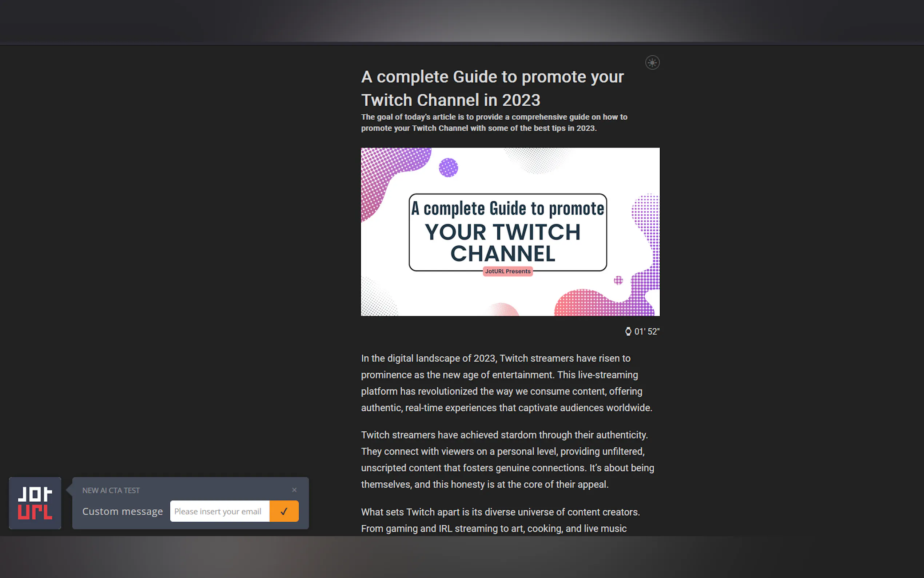Viewport: 924px width, 578px height.
Task: Click the 01' 52" reading time text
Action: point(647,332)
